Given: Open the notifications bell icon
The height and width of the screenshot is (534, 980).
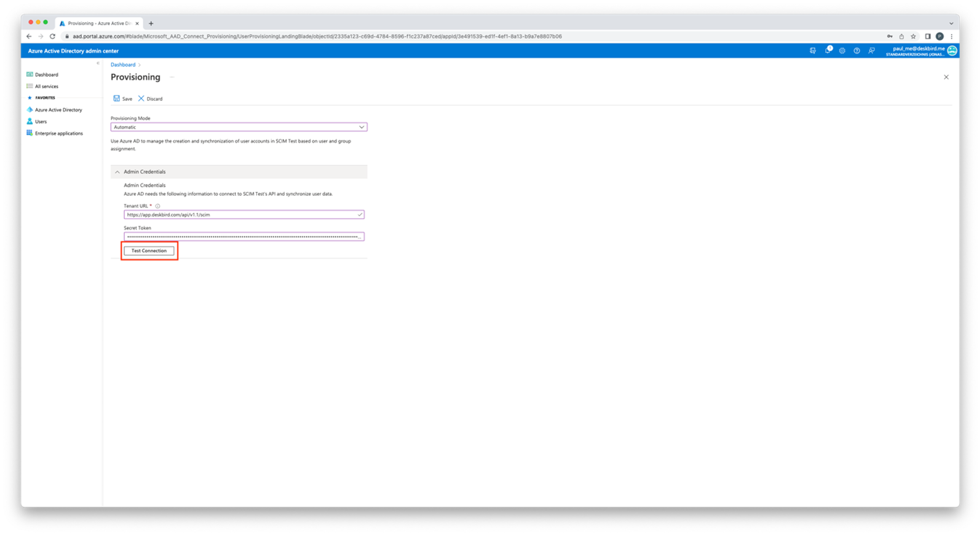Looking at the screenshot, I should click(x=827, y=51).
